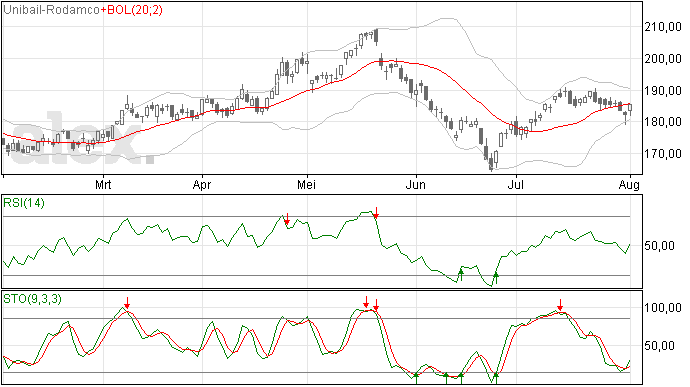The image size is (690, 387).
Task: Click the 100,00 label in STO panel
Action: [663, 307]
